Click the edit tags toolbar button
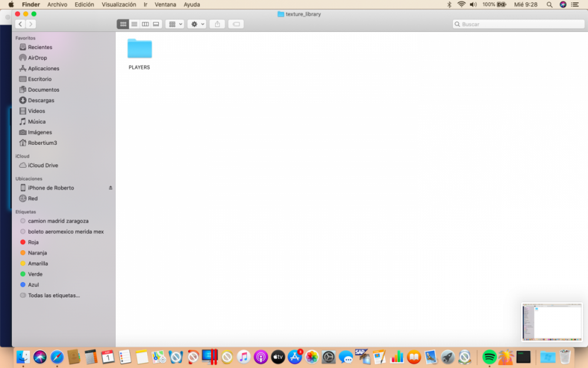The height and width of the screenshot is (368, 588). click(x=236, y=24)
